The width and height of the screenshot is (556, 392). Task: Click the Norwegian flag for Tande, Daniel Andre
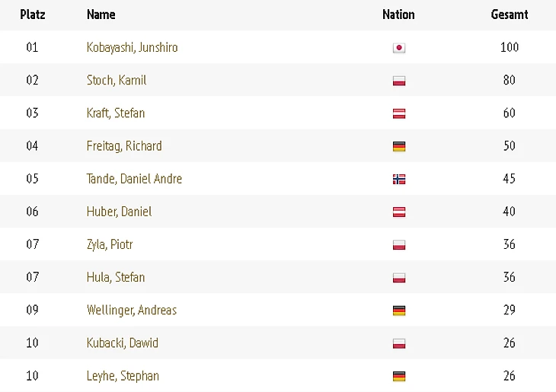click(399, 180)
